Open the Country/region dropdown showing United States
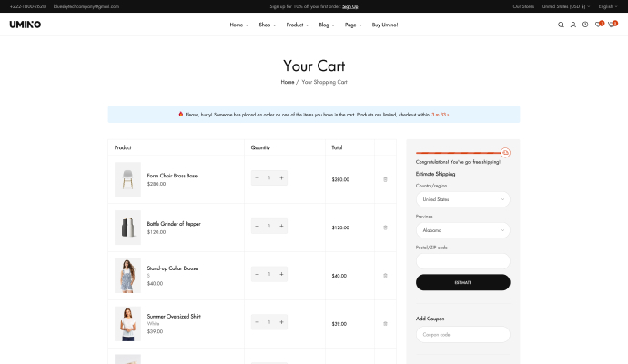 (x=463, y=199)
